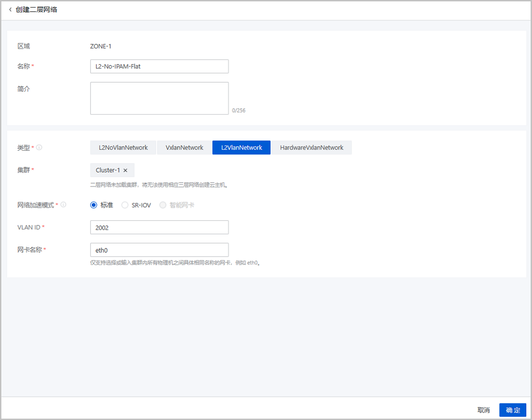Click the ZONE-1 region label

100,46
